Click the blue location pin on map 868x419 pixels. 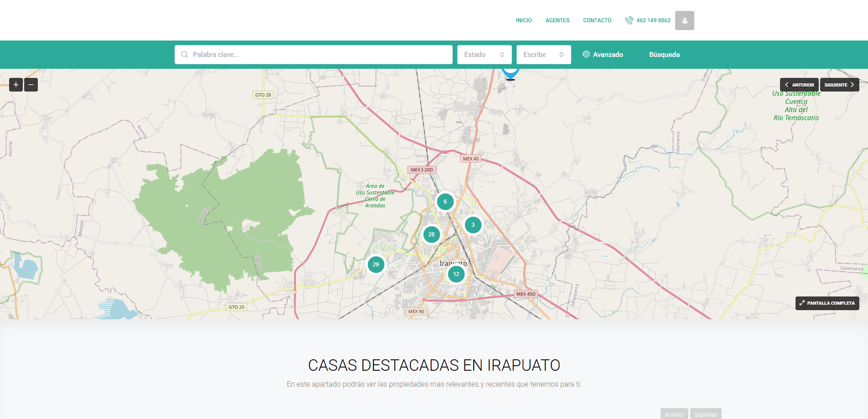511,73
